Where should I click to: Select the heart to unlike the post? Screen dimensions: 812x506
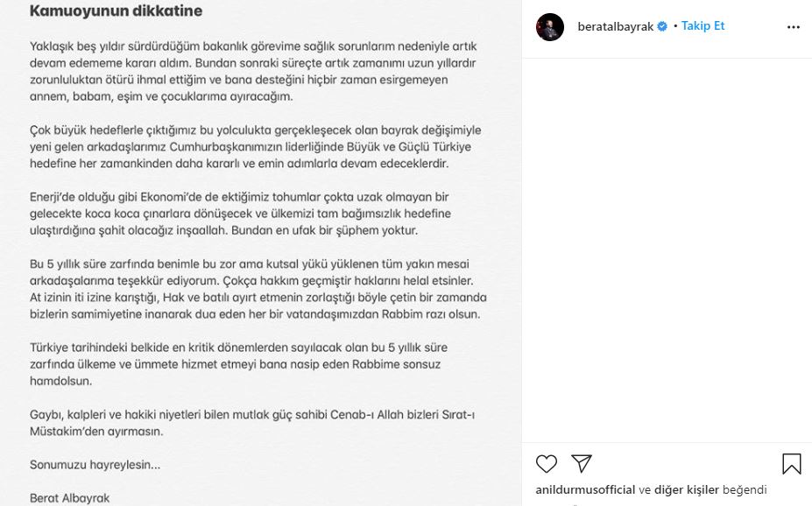pos(547,464)
